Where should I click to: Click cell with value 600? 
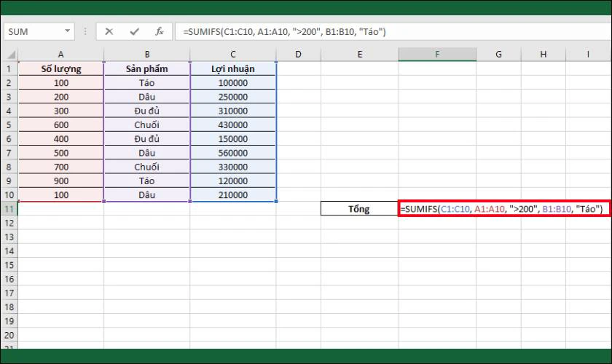click(x=61, y=124)
